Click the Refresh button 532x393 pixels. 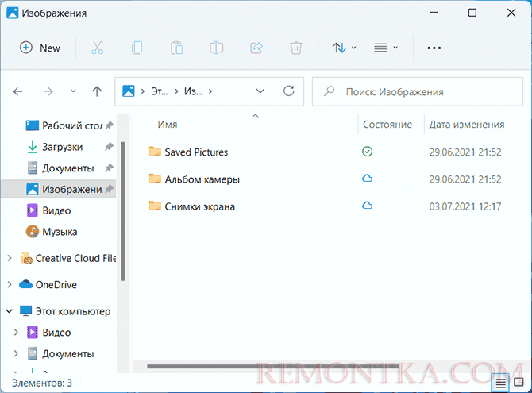(289, 91)
